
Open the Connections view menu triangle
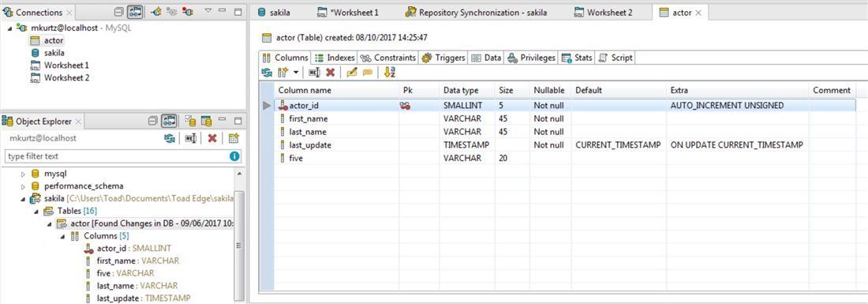(208, 10)
